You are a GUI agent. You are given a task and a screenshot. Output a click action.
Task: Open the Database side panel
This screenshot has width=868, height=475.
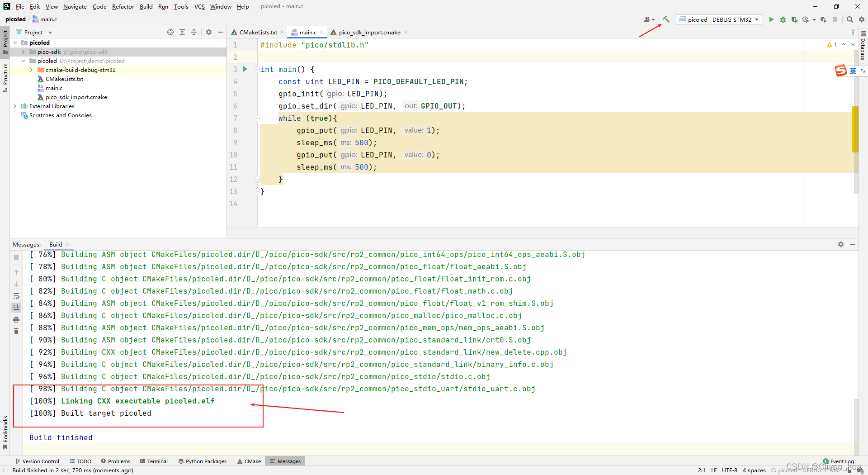tap(863, 46)
